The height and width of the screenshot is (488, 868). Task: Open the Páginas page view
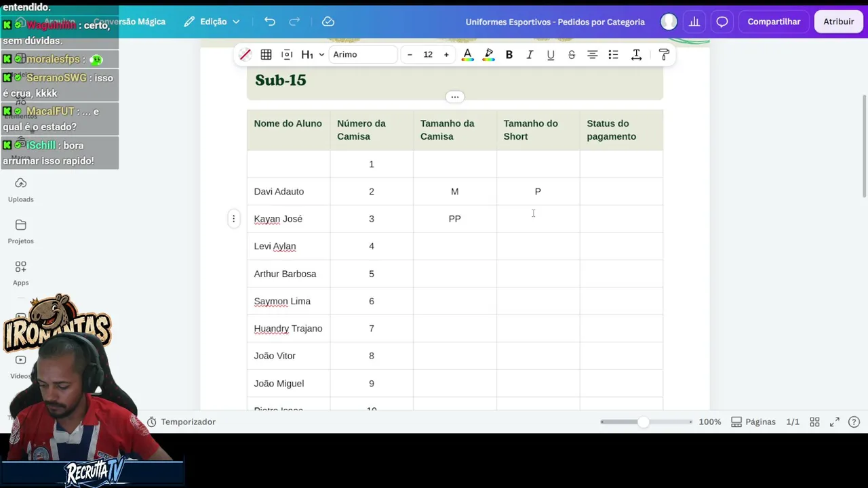tap(753, 422)
